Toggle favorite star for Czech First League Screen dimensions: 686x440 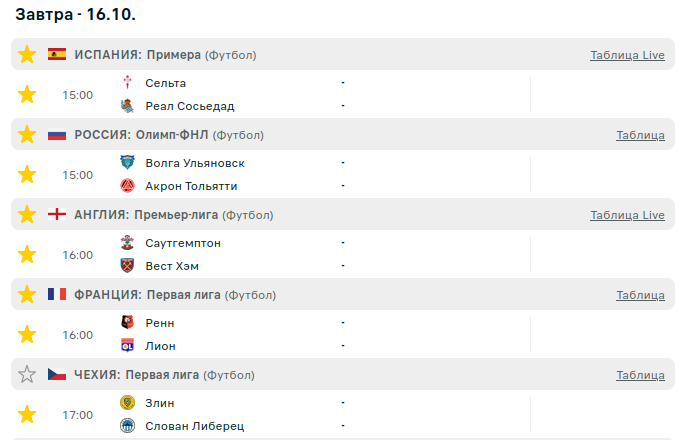[27, 374]
